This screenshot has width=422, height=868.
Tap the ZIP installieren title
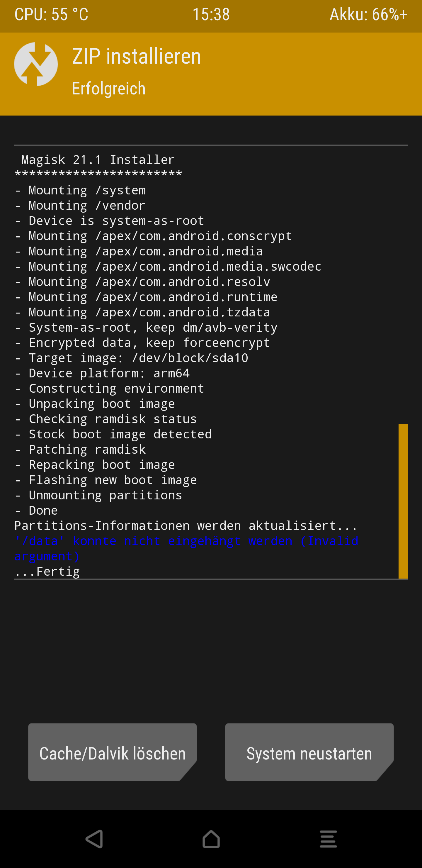coord(136,56)
